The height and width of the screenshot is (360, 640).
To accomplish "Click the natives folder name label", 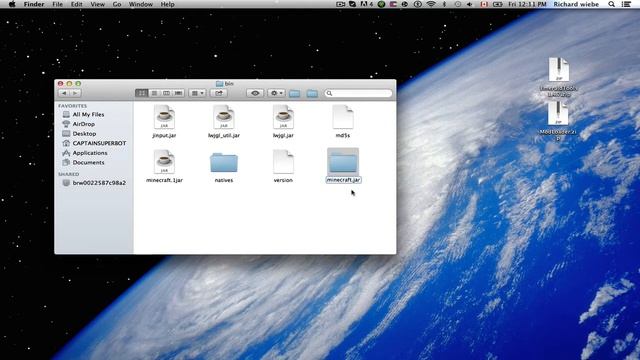I will point(224,180).
